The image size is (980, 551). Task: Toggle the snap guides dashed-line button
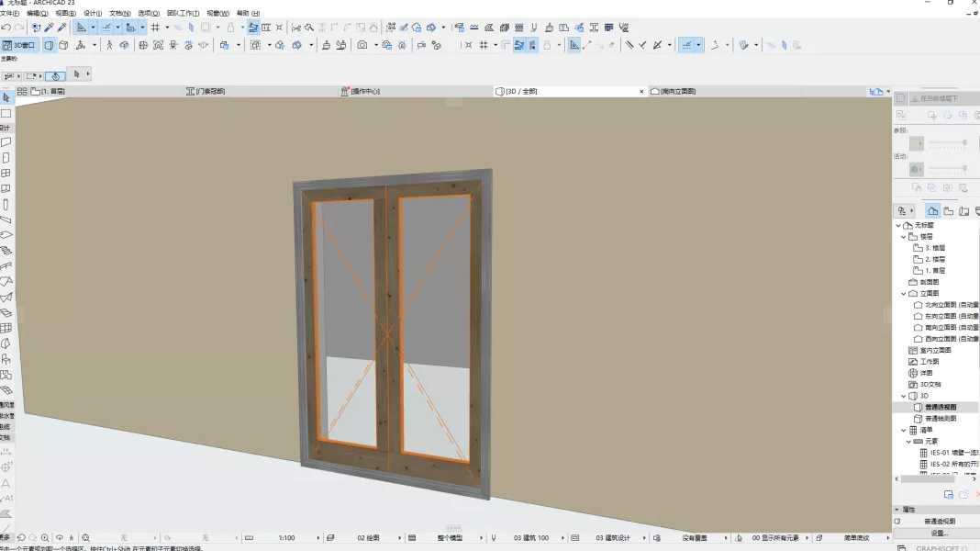tap(106, 28)
